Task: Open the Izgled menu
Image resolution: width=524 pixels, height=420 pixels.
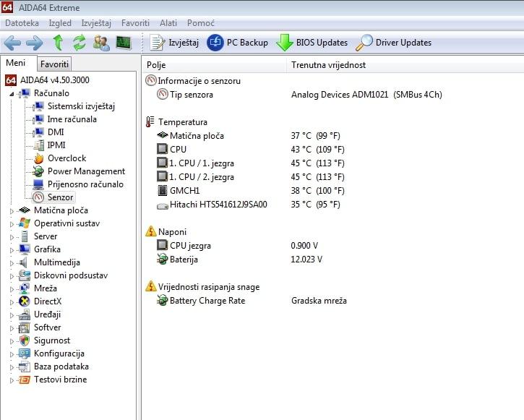Action: click(60, 23)
